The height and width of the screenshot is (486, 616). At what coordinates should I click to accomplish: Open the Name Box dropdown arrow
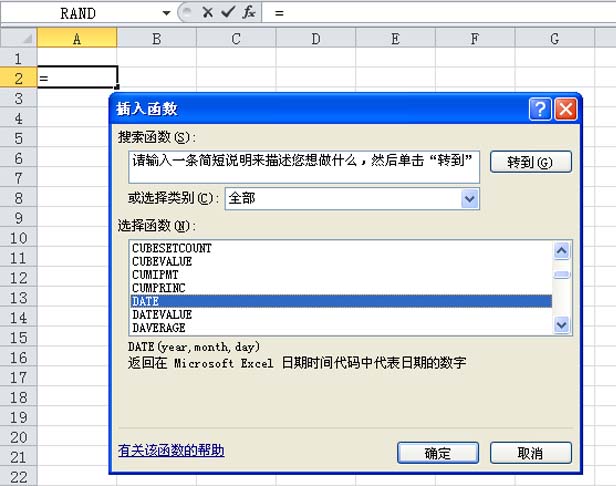pyautogui.click(x=166, y=13)
